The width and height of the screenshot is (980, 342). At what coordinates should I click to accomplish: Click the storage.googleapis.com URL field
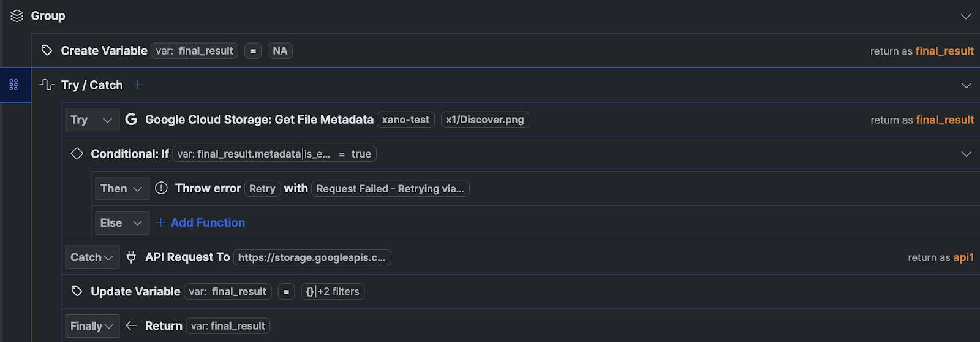[311, 257]
